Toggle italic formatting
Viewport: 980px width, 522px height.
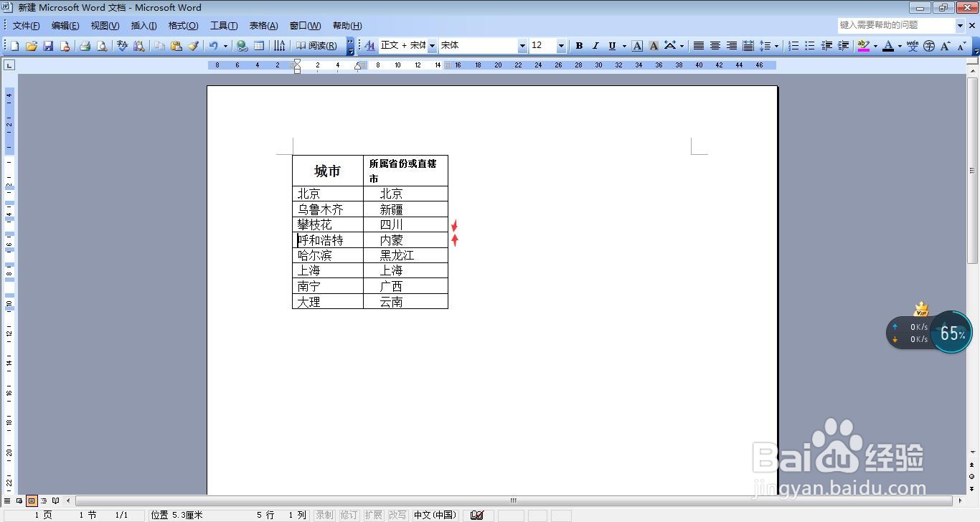click(595, 46)
